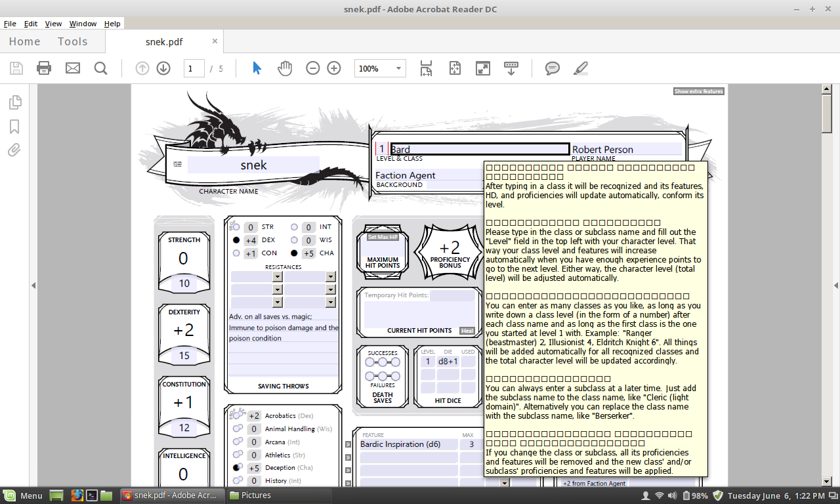The height and width of the screenshot is (504, 840).
Task: Toggle the WIS saving throw proficiency
Action: tap(295, 240)
